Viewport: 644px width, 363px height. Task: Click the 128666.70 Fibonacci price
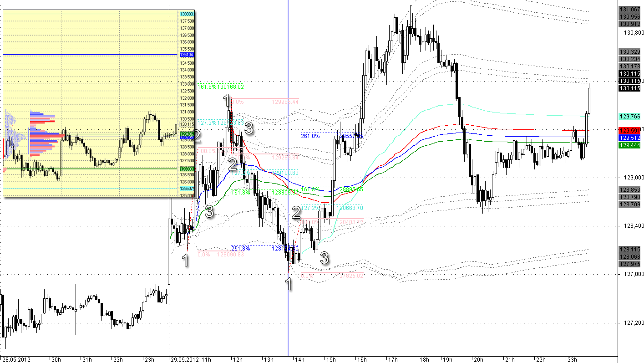click(x=349, y=208)
